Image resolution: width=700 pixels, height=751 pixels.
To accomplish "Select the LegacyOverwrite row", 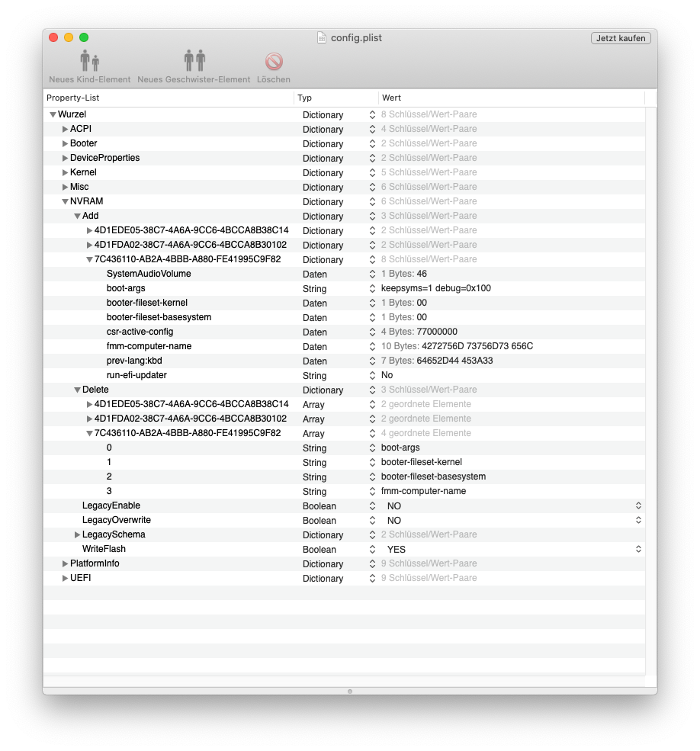I will (344, 520).
